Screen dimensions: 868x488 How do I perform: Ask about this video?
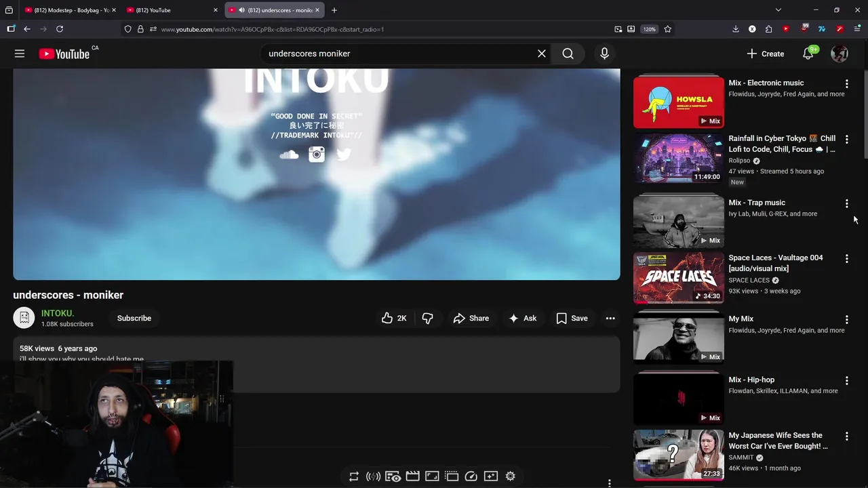point(523,318)
